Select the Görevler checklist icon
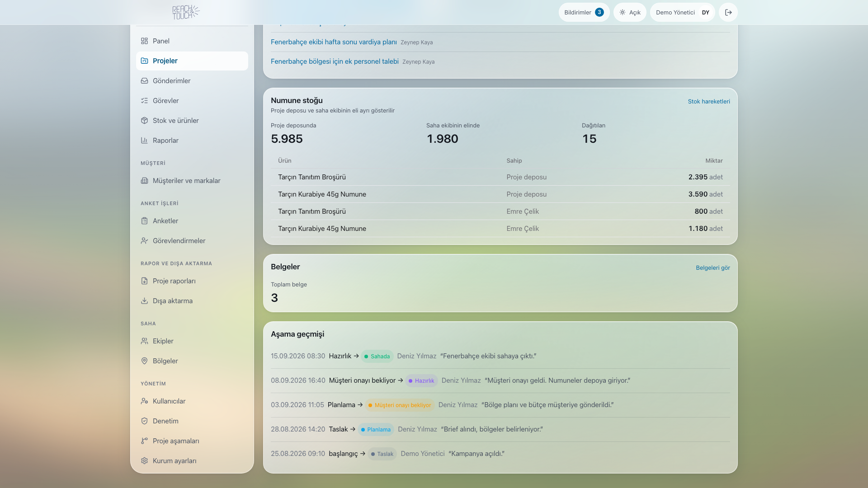 click(144, 101)
